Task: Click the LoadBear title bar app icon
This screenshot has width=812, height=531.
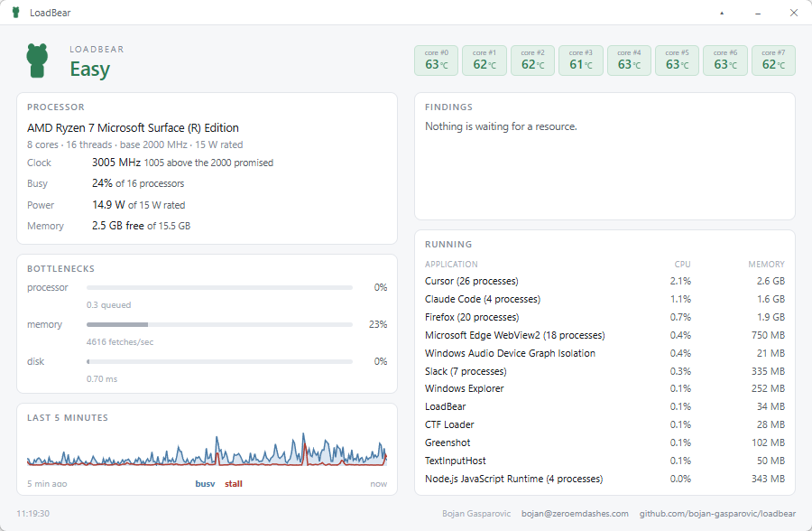Action: tap(15, 13)
